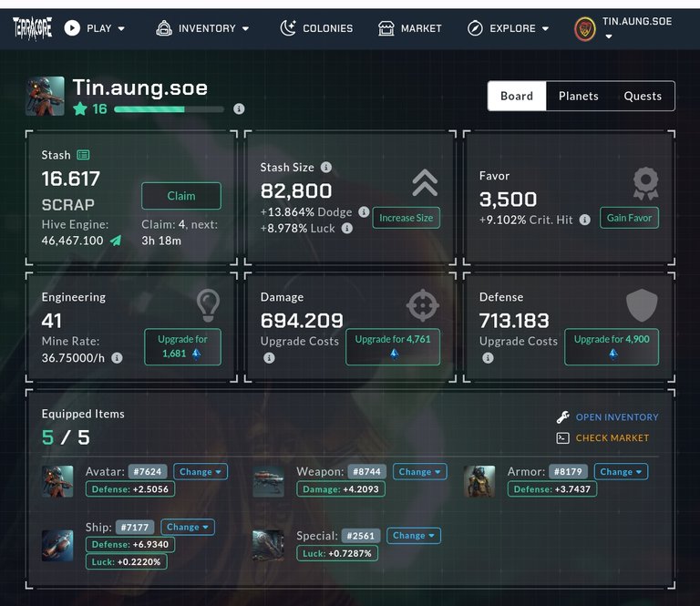Screen dimensions: 700x606
Task: Click the Play circle icon
Action: [x=72, y=28]
